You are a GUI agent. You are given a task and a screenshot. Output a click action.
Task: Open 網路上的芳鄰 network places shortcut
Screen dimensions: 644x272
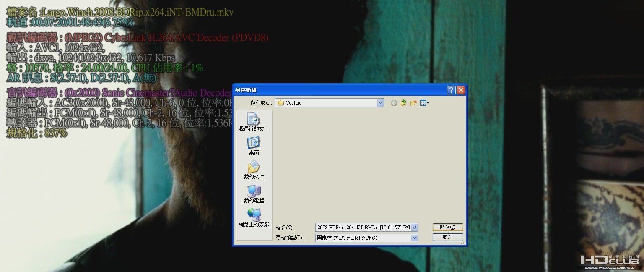(254, 217)
